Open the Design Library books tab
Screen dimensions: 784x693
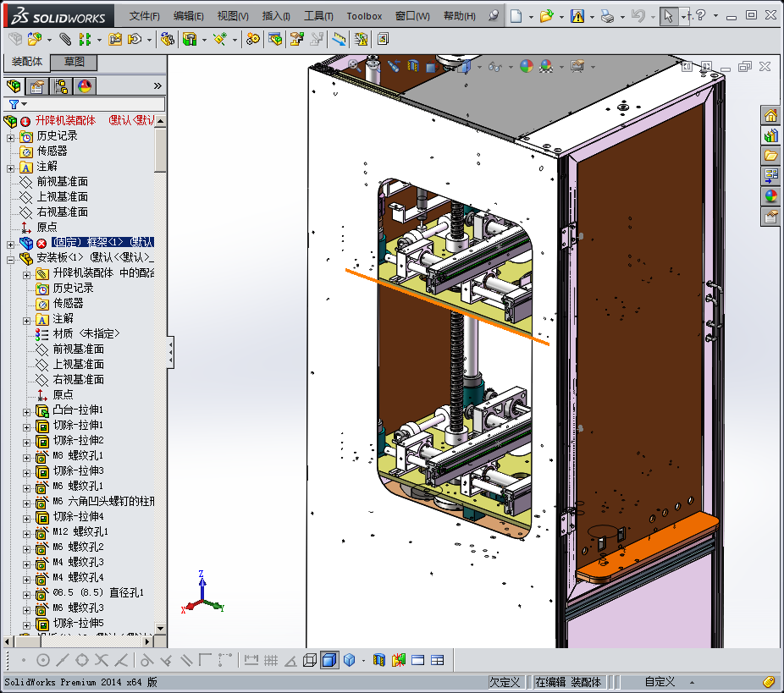point(770,135)
